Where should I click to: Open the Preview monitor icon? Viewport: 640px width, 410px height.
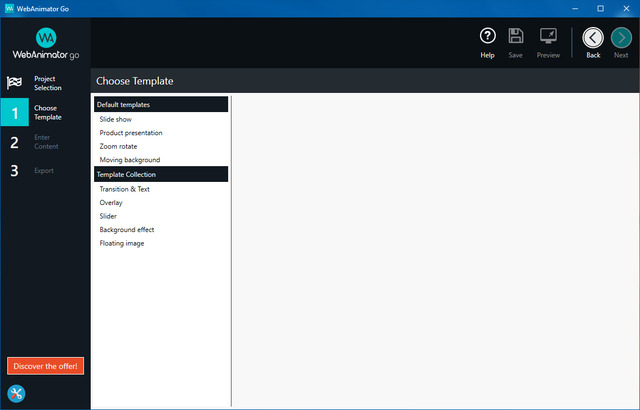[x=548, y=37]
